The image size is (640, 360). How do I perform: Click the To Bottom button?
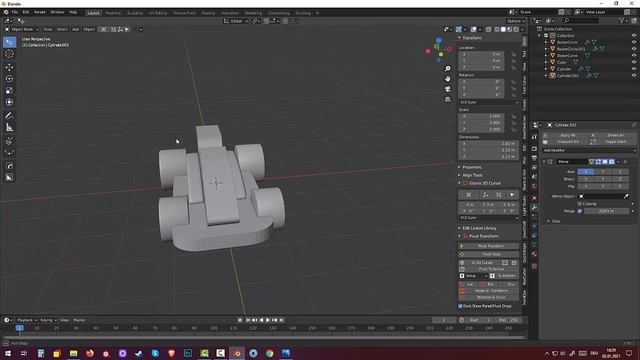pyautogui.click(x=504, y=276)
